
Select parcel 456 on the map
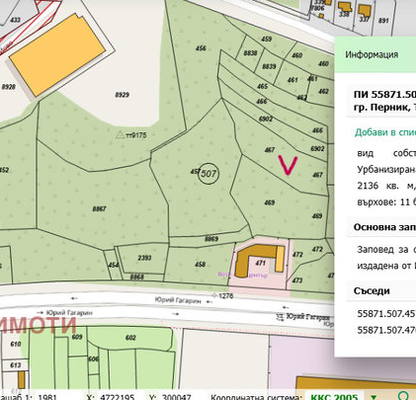201,48
